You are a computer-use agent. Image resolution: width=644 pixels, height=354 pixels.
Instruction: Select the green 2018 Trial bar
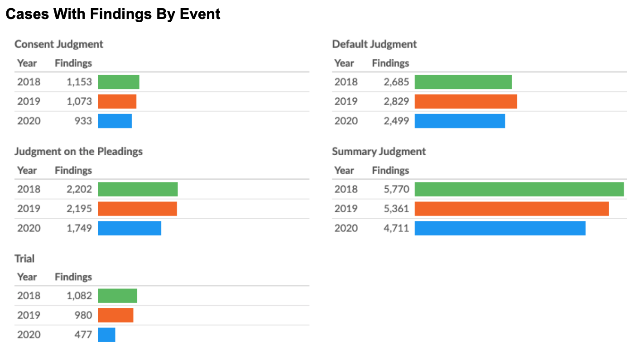[117, 296]
